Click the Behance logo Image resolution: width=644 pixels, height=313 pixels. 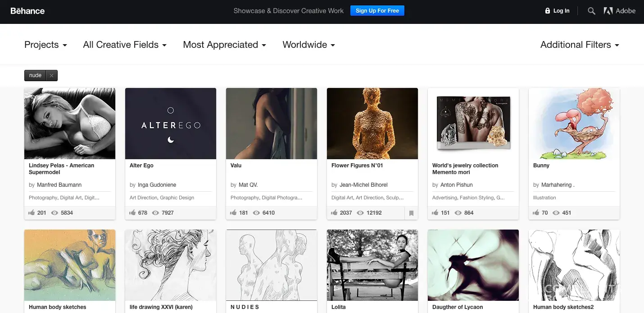click(x=27, y=11)
